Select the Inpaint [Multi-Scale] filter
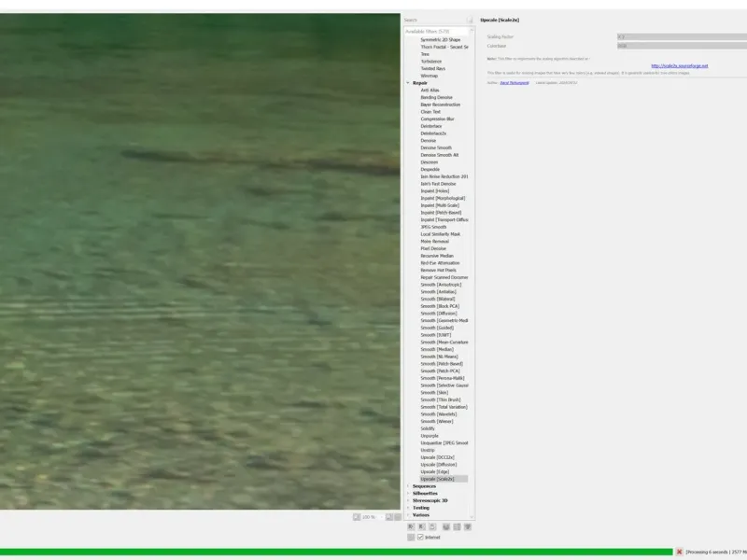The height and width of the screenshot is (560, 747). coord(440,205)
